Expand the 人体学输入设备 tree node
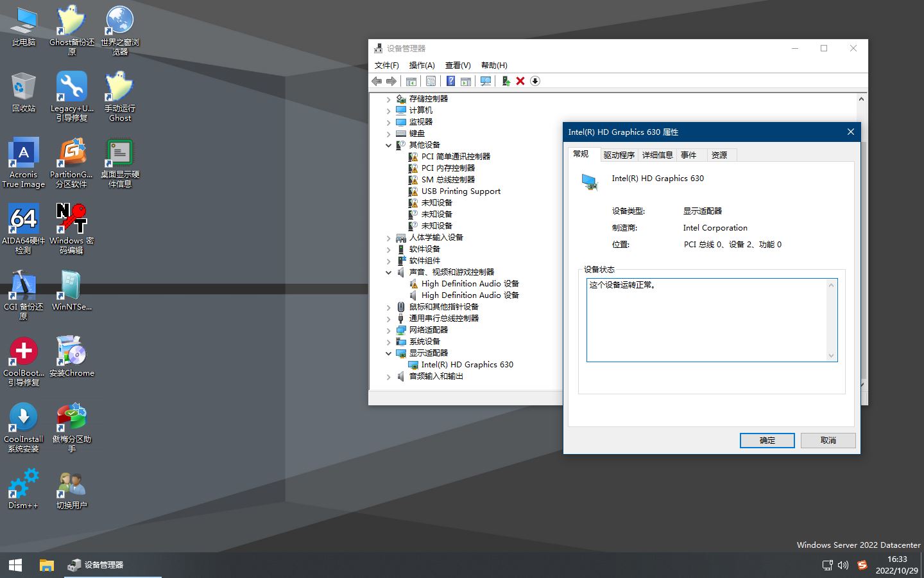This screenshot has height=578, width=924. coord(388,238)
